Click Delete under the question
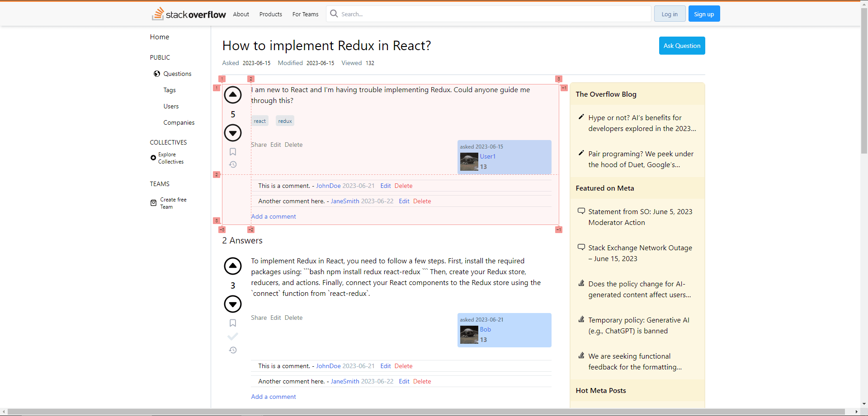This screenshot has height=416, width=868. tap(293, 145)
